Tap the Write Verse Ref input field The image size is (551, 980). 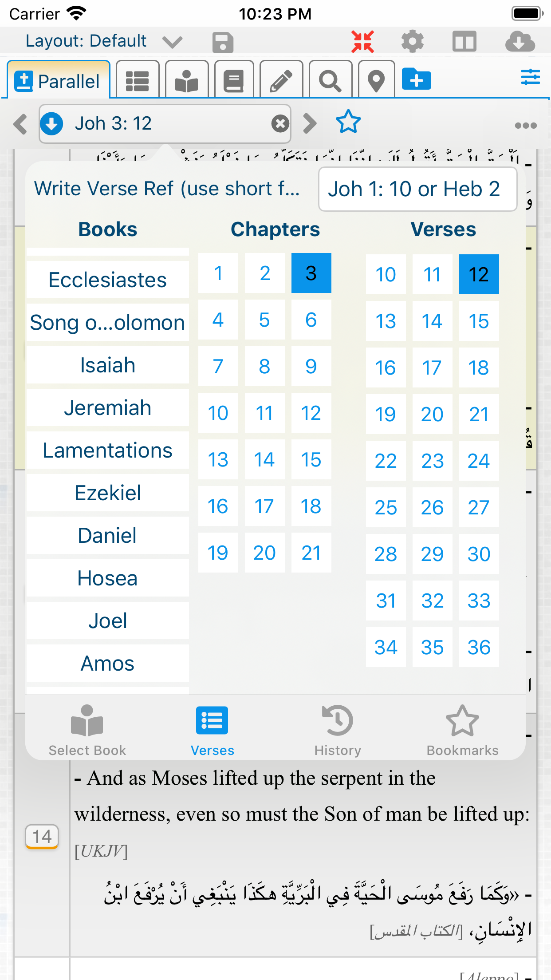pos(417,189)
